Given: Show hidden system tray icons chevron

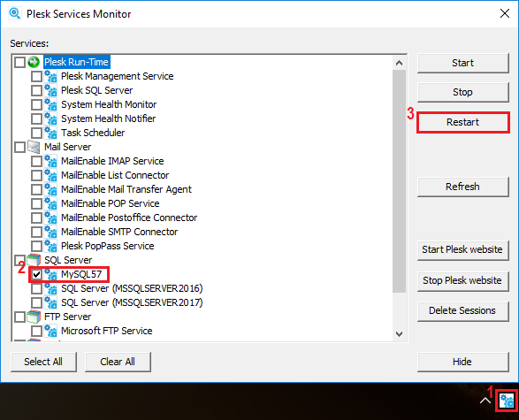Looking at the screenshot, I should [485, 401].
